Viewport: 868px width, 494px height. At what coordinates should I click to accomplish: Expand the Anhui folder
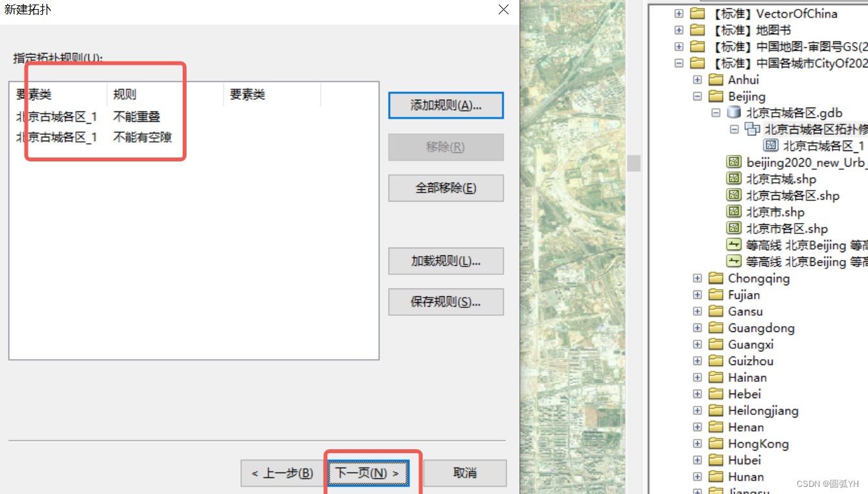click(697, 79)
